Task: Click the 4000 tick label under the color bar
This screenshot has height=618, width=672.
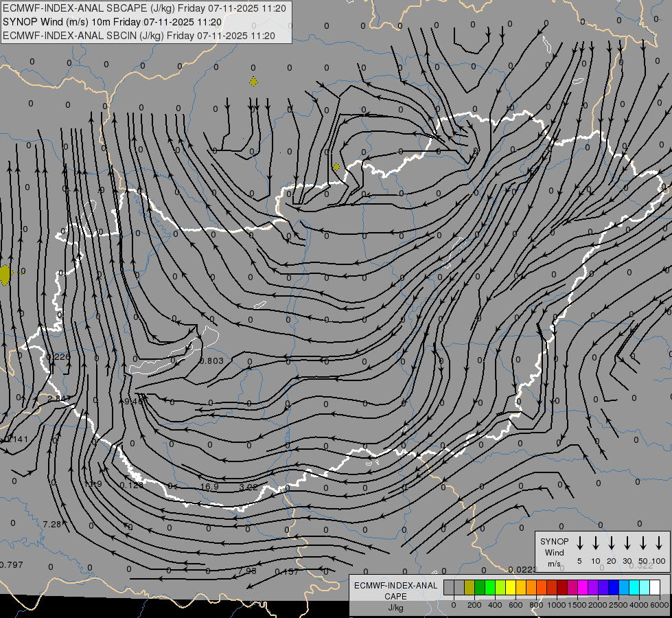Action: (x=638, y=605)
